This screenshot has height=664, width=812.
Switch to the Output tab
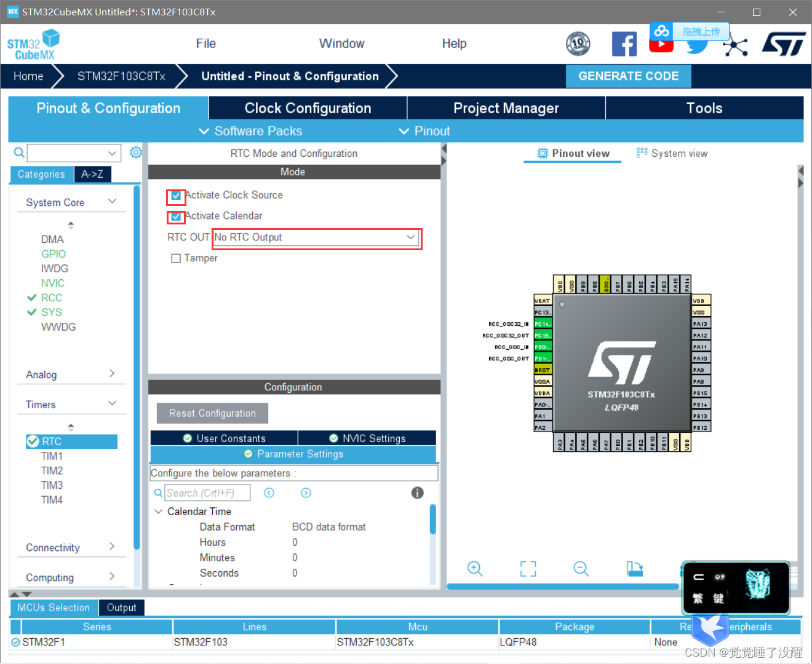point(121,607)
